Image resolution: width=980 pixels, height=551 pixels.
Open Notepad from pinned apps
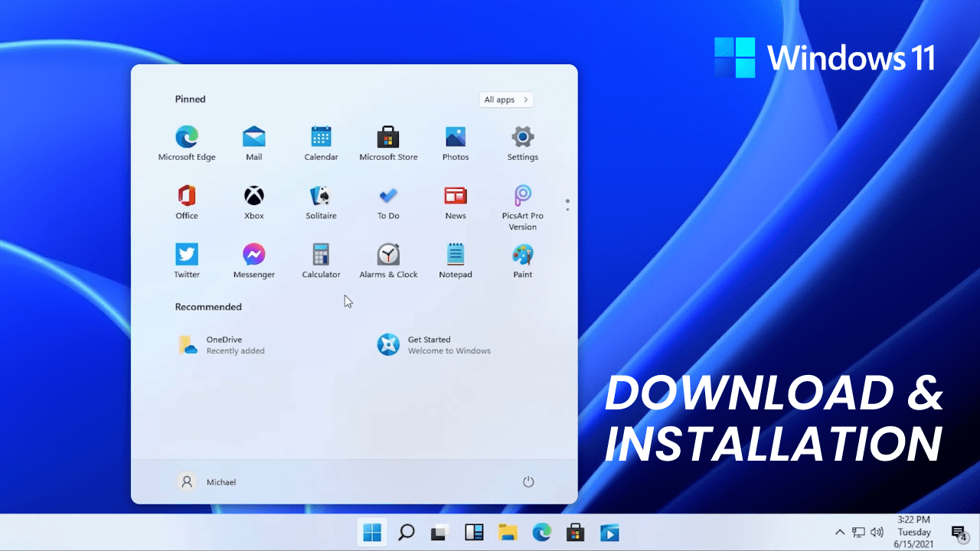456,261
